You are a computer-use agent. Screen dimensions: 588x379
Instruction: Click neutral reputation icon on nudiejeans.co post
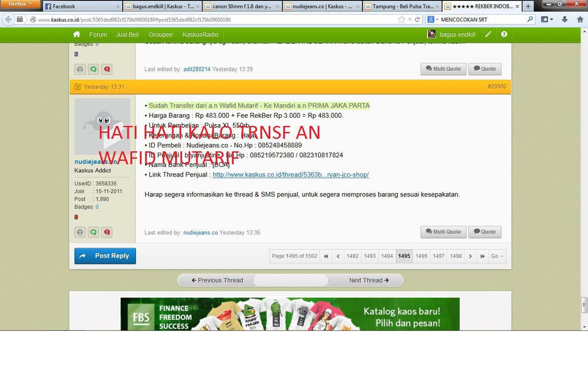point(80,232)
